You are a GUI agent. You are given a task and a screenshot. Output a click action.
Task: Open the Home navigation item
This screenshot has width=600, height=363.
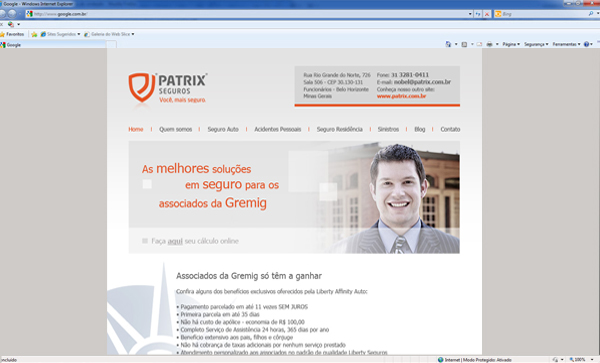(x=135, y=129)
